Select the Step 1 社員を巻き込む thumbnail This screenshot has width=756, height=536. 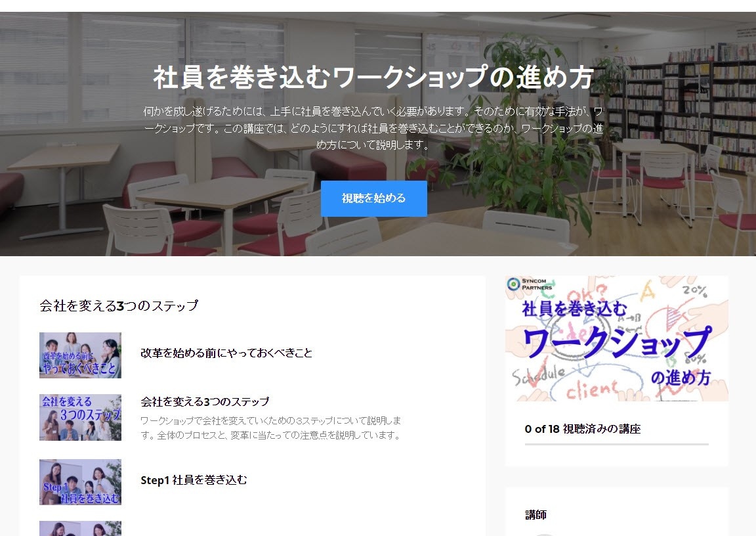pyautogui.click(x=80, y=482)
